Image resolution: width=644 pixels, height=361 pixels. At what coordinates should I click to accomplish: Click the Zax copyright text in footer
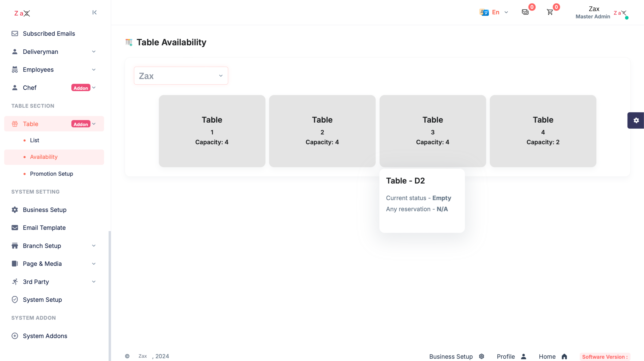(x=143, y=356)
